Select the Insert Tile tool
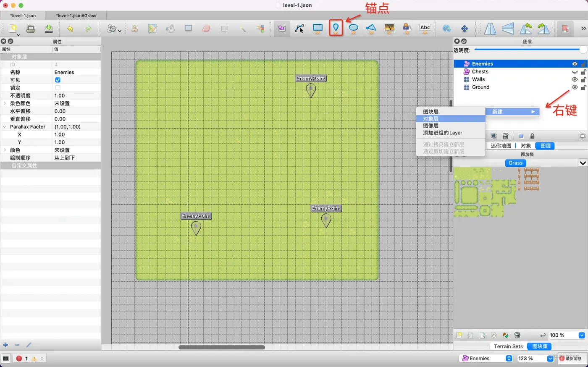This screenshot has width=588, height=367. coord(389,28)
